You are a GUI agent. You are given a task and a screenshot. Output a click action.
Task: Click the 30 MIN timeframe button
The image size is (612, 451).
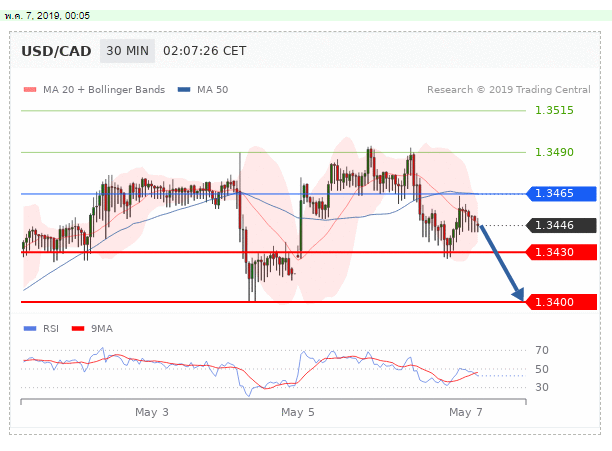[x=127, y=51]
